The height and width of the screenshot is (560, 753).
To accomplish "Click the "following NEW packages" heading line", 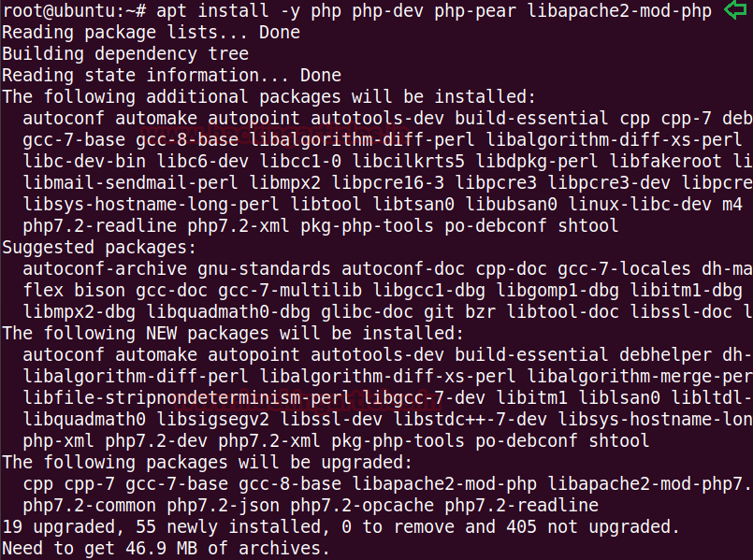I will coord(232,334).
